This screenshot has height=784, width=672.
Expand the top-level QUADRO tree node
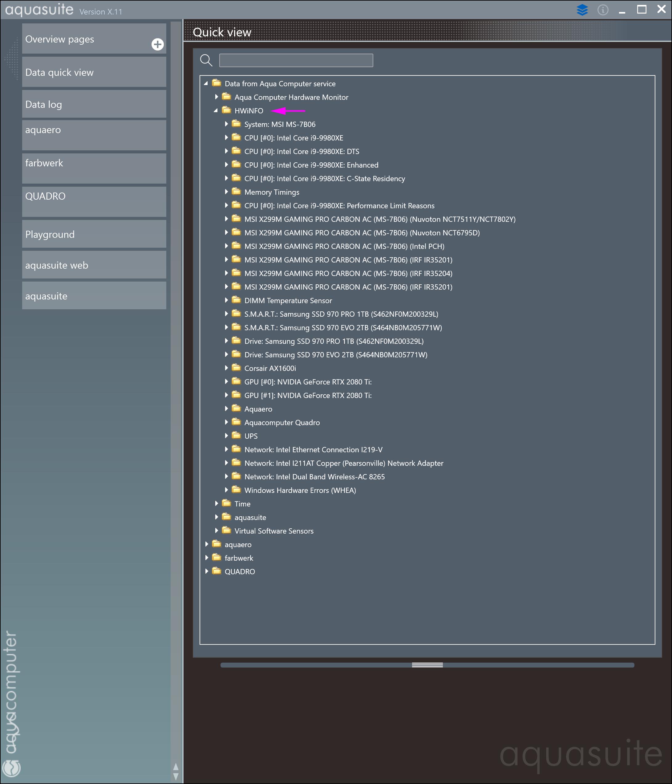(207, 571)
